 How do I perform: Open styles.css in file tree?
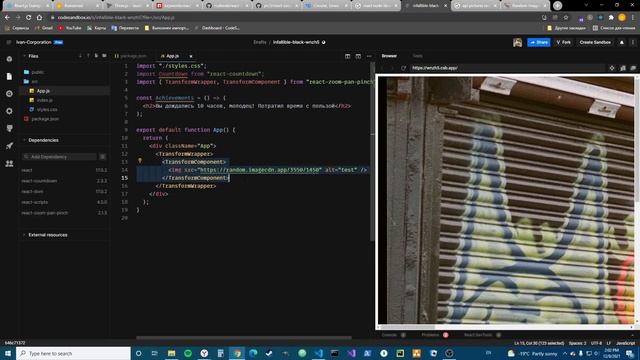tap(47, 109)
